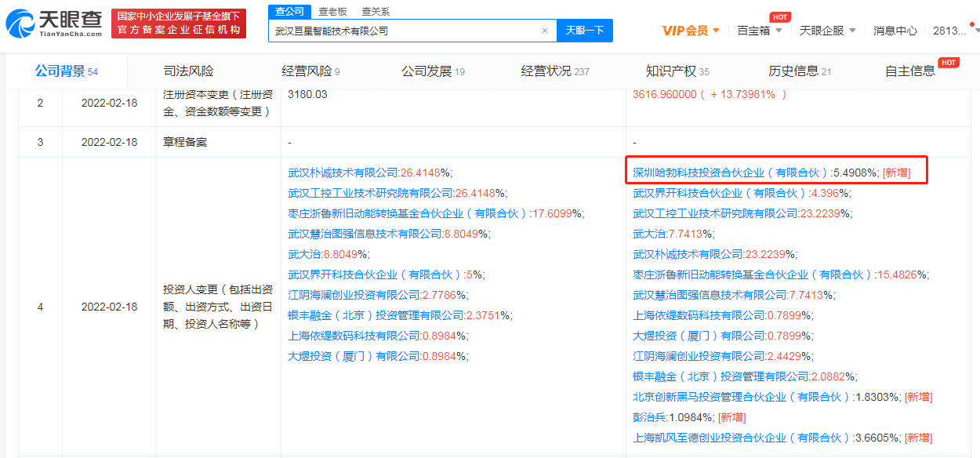
Task: Select the 查公司 search tab
Action: click(289, 11)
